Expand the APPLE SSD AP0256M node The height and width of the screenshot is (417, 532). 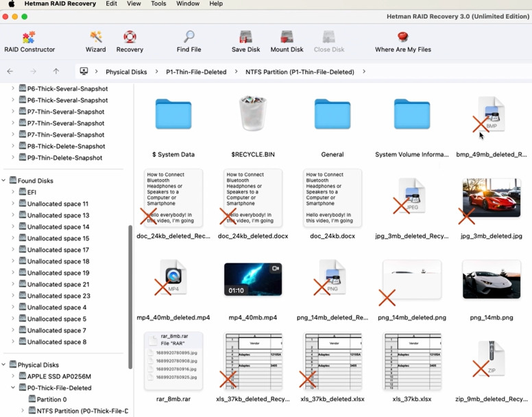click(13, 377)
